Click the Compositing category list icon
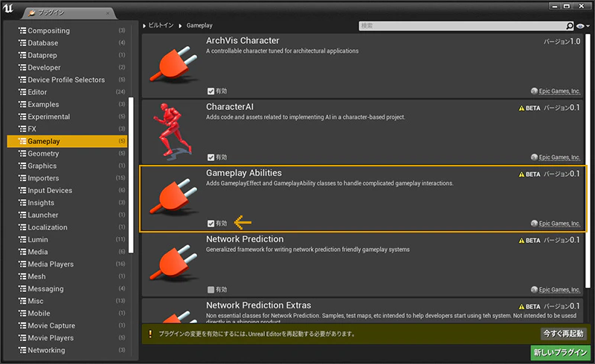This screenshot has width=595, height=364. 22,30
